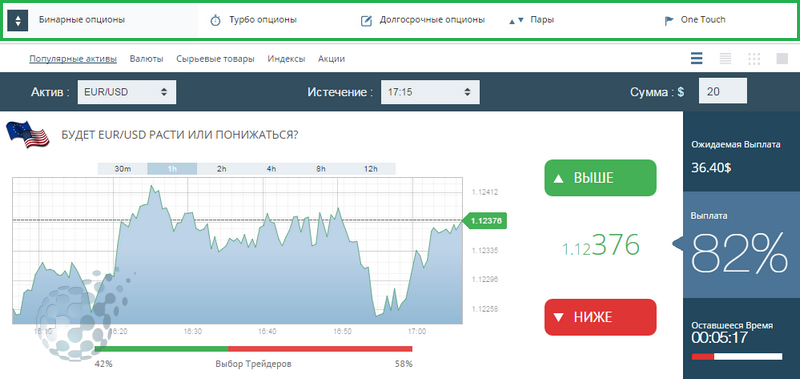The height and width of the screenshot is (379, 800).
Task: Click the 16:50 time axis label
Action: (x=342, y=332)
